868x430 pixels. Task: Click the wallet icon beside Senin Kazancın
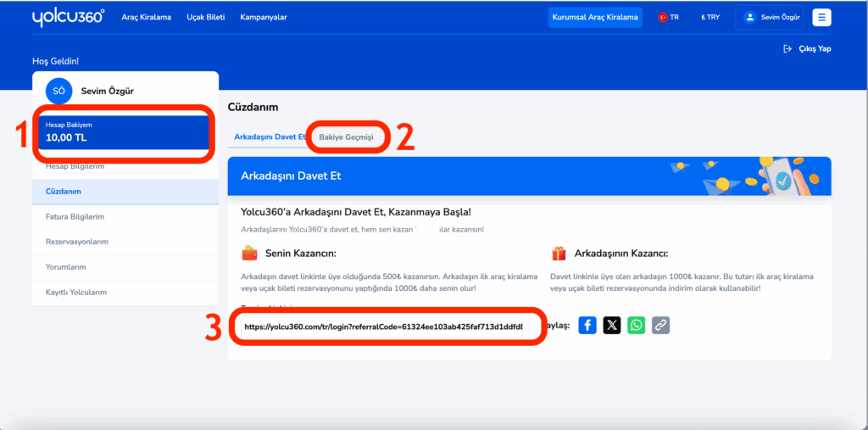click(250, 254)
